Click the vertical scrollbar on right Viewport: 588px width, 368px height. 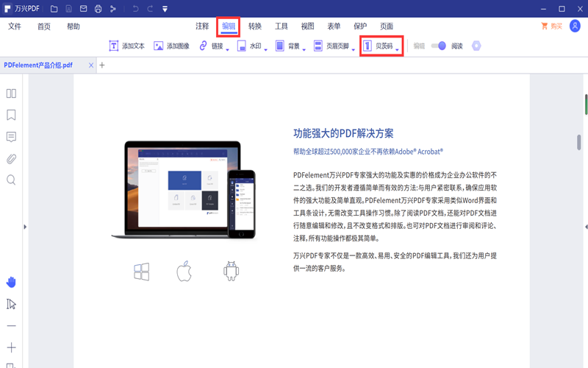(x=585, y=103)
